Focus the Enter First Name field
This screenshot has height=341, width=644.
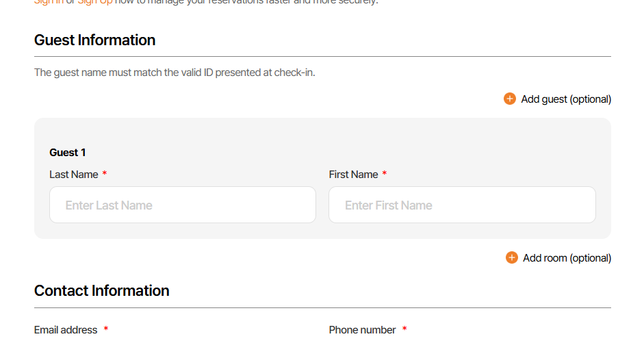tap(462, 205)
